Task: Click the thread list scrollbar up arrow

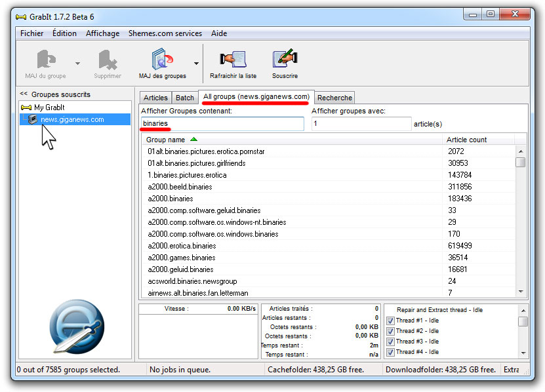Action: point(523,310)
